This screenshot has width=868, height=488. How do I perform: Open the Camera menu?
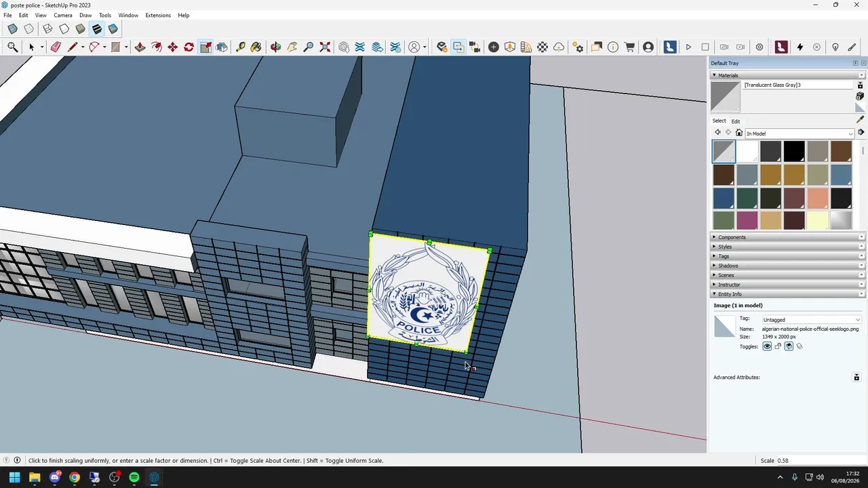click(63, 15)
